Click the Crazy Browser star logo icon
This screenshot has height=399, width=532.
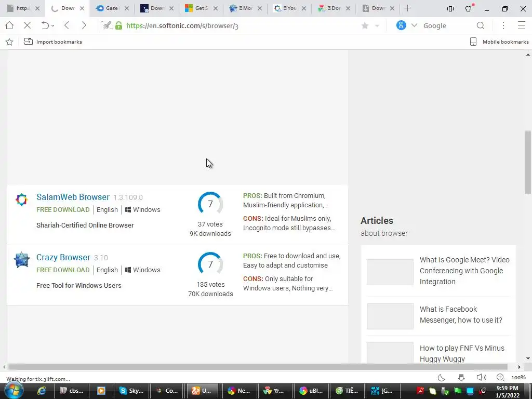(21, 260)
